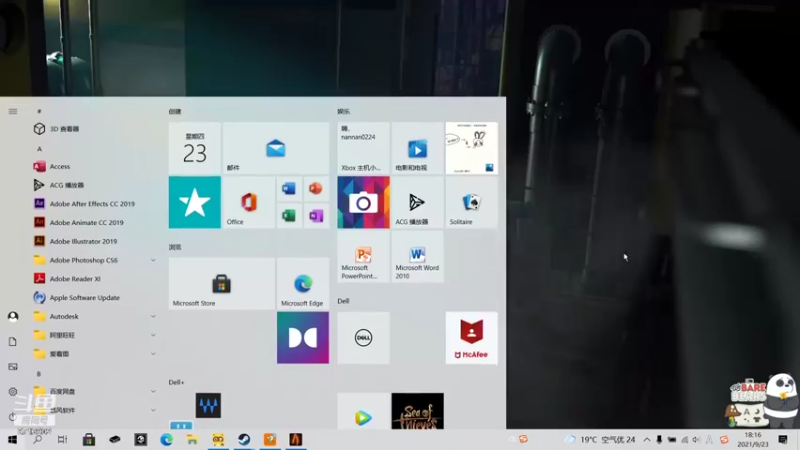The image size is (800, 450).
Task: Click the Windows Start button on taskbar
Action: coord(12,440)
